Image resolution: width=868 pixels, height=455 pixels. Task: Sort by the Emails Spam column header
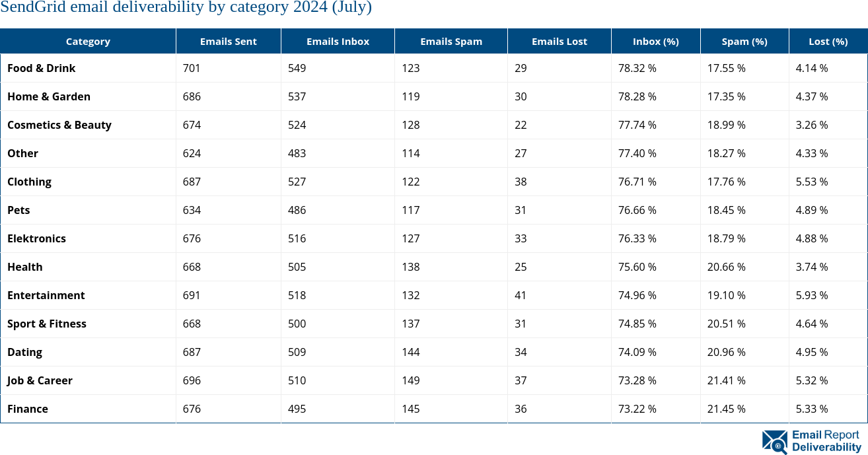click(451, 41)
